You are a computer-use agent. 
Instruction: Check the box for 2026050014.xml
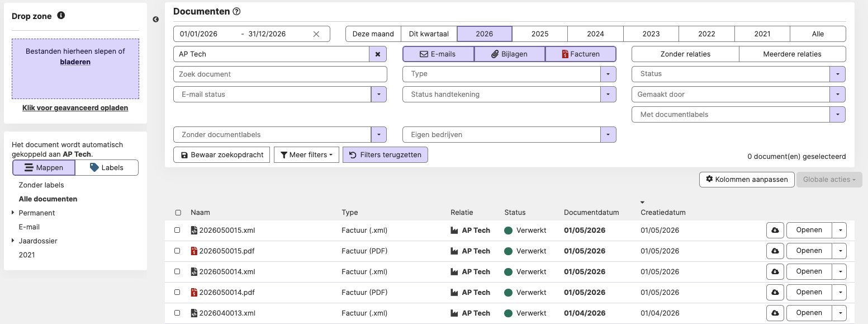coord(177,271)
